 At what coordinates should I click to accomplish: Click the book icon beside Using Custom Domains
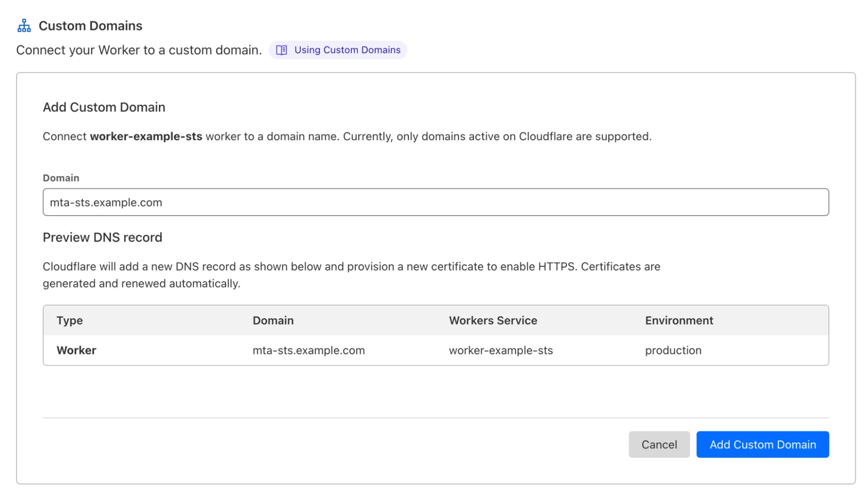(281, 50)
